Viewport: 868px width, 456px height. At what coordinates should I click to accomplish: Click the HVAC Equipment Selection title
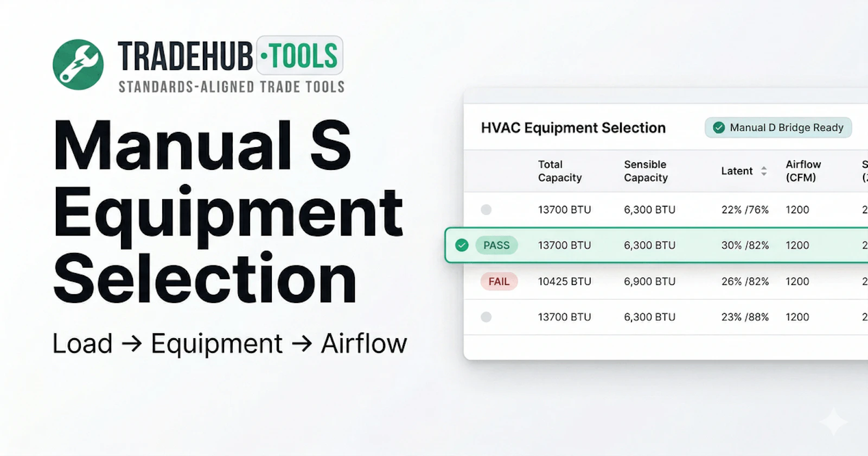573,128
